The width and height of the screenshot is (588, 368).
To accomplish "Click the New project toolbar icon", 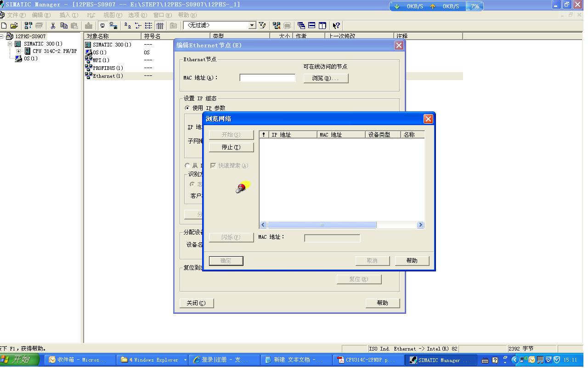I will pos(4,26).
